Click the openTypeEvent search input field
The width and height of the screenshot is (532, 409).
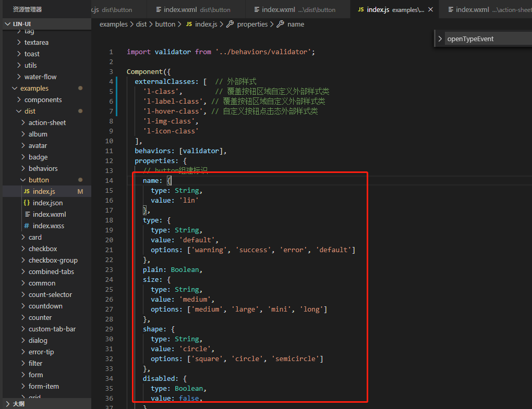(488, 39)
